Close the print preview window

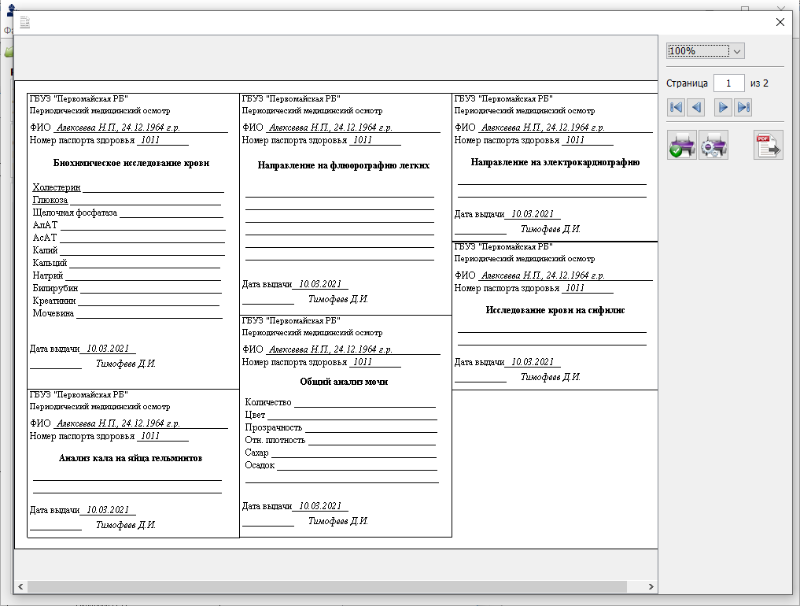[780, 22]
